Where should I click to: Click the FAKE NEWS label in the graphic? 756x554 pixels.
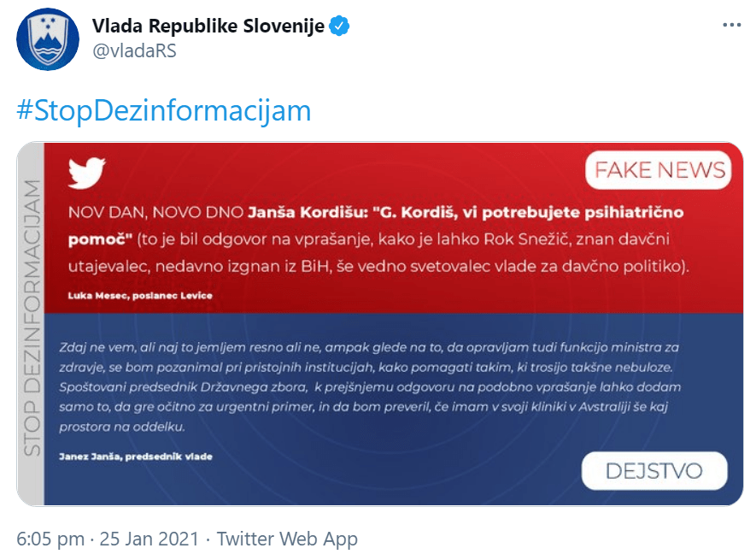tap(658, 170)
